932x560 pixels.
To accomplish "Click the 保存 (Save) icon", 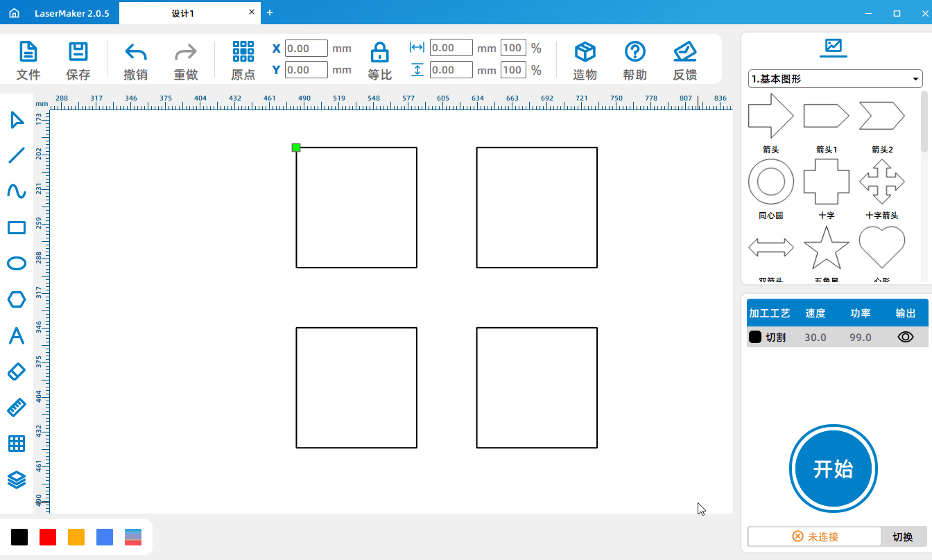I will [x=78, y=52].
